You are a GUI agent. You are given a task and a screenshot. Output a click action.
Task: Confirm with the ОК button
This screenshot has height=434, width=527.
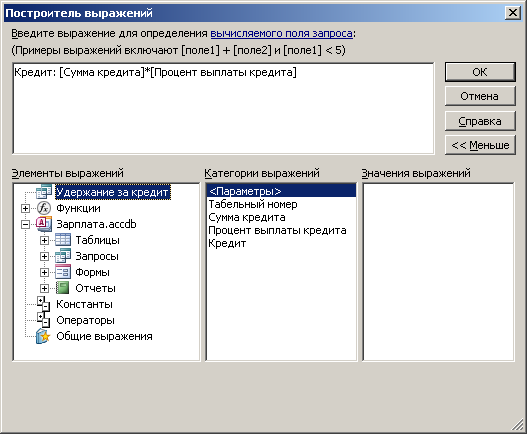(x=480, y=72)
